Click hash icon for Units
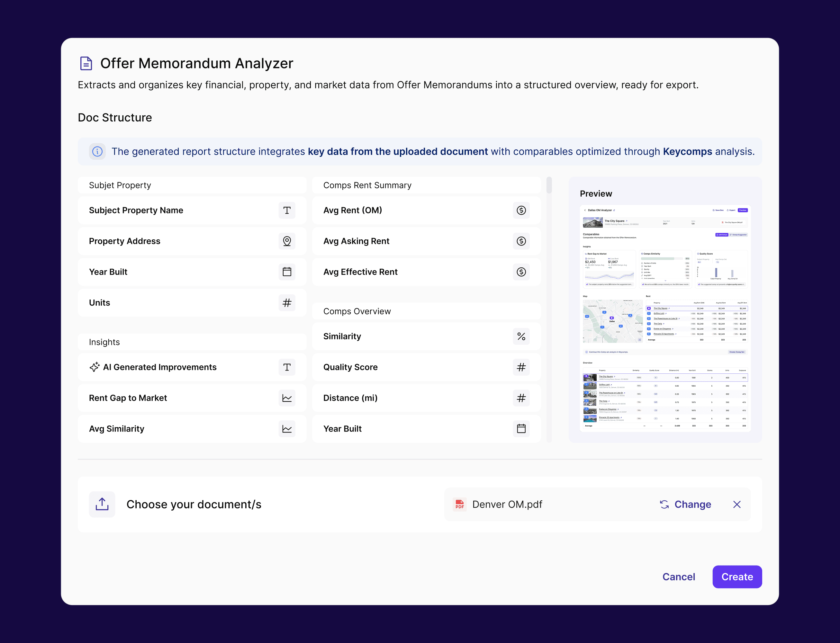The image size is (840, 643). point(287,303)
